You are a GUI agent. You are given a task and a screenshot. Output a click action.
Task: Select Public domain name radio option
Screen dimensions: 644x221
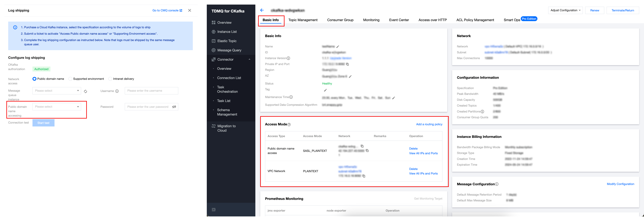(x=34, y=79)
